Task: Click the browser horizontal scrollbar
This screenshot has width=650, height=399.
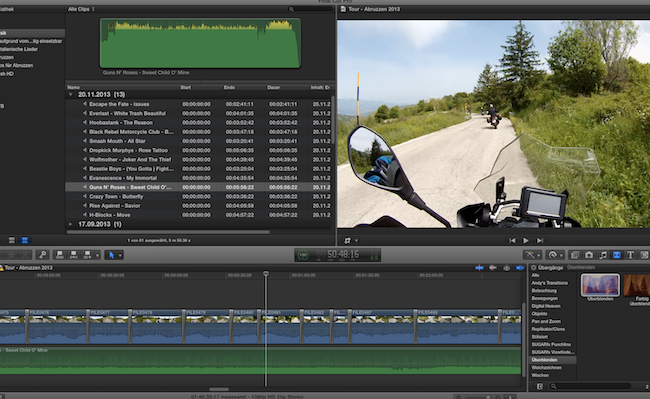Action: click(168, 232)
